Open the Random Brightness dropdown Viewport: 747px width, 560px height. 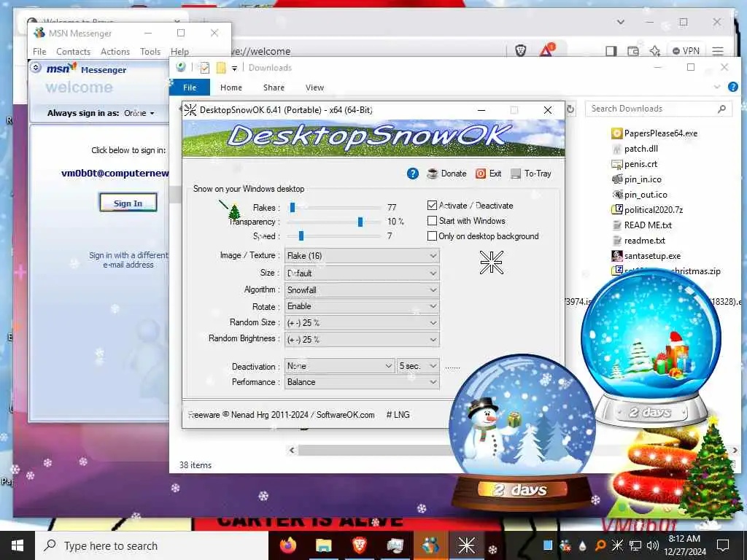click(x=362, y=340)
